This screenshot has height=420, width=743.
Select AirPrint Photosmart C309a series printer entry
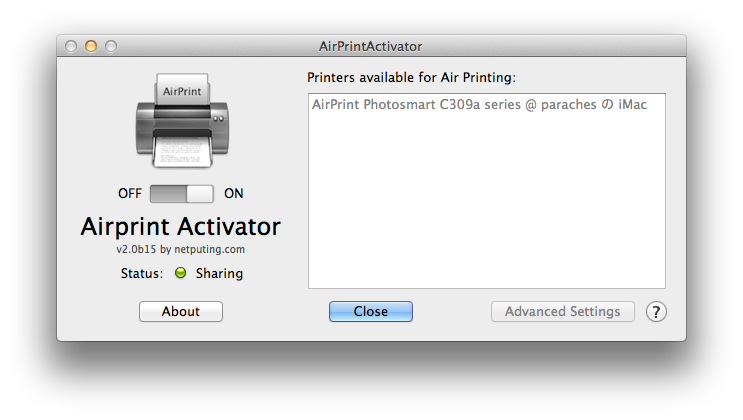pyautogui.click(x=479, y=104)
